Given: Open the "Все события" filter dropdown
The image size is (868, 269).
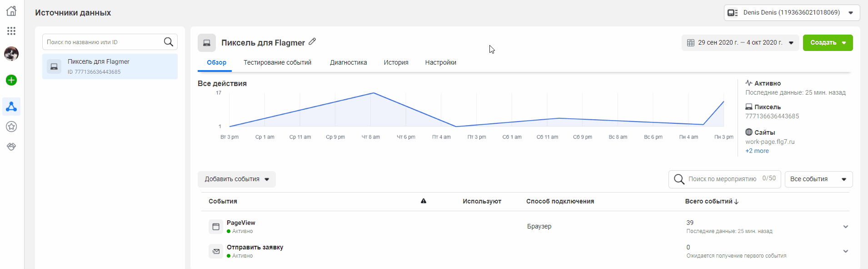Looking at the screenshot, I should (x=818, y=179).
